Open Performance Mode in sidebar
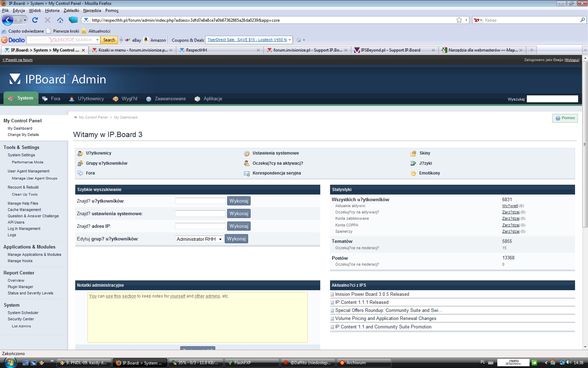This screenshot has width=588, height=368. 28,162
